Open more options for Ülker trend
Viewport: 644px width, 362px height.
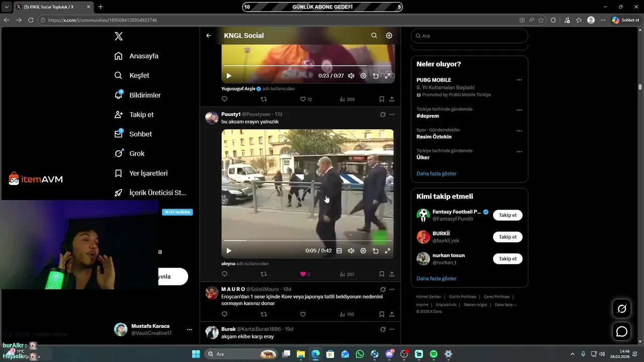coord(519,151)
